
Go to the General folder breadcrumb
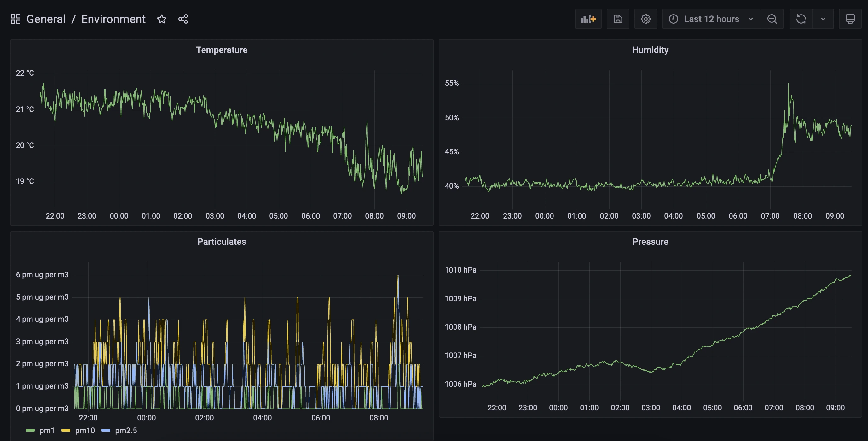(x=46, y=19)
